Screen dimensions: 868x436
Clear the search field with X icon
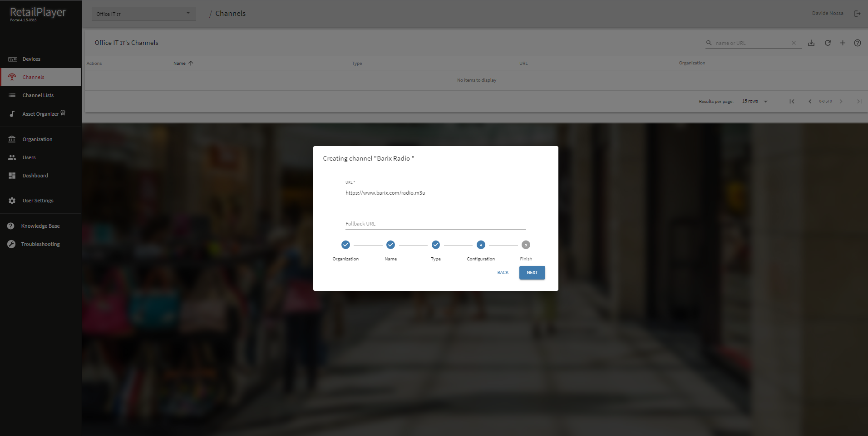pos(794,43)
